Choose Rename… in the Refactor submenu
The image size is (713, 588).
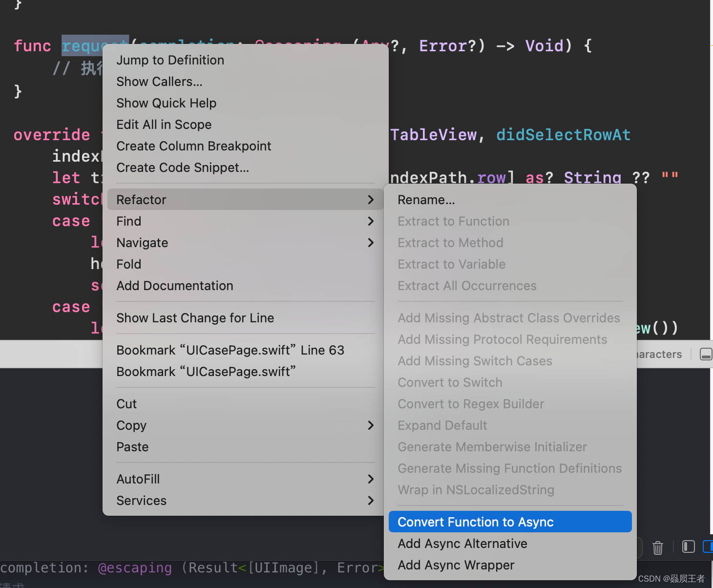pos(510,200)
